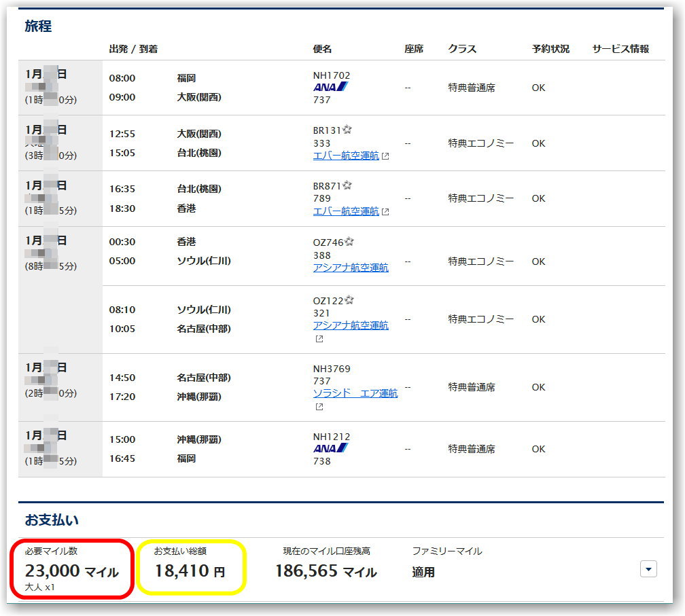This screenshot has width=685, height=616.
Task: Click the ANA logo beside flight NH1702
Action: [328, 86]
